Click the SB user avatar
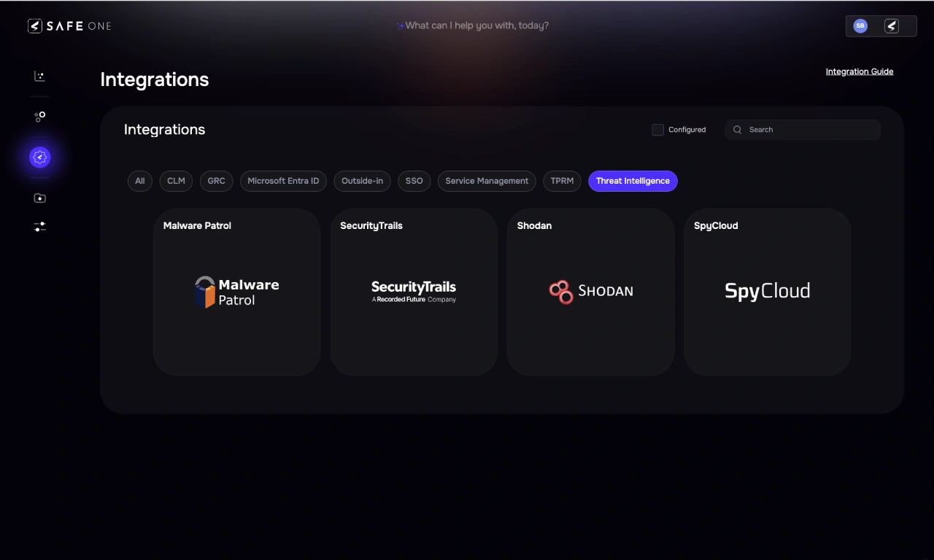The width and height of the screenshot is (934, 560). (860, 26)
